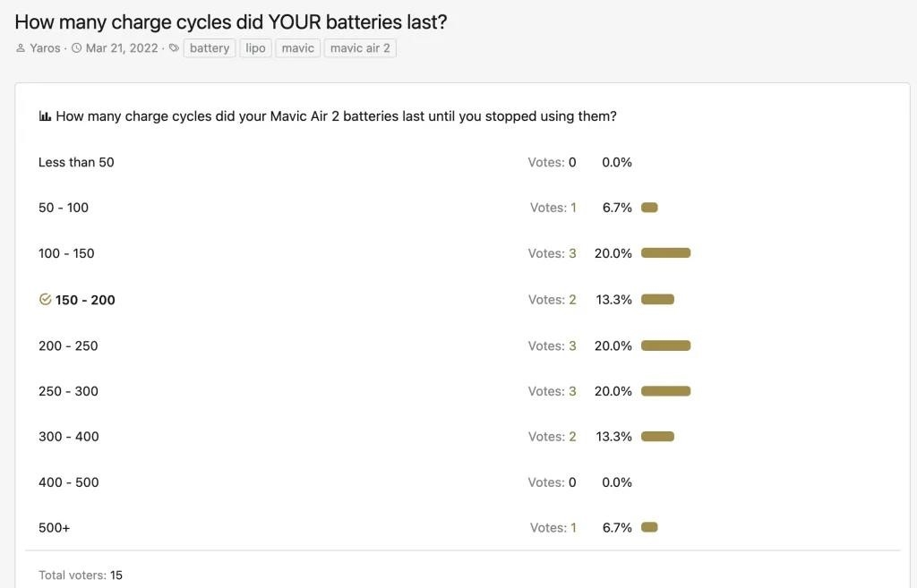The height and width of the screenshot is (588, 917).
Task: Click the 100 - 150 result bar
Action: (x=665, y=253)
